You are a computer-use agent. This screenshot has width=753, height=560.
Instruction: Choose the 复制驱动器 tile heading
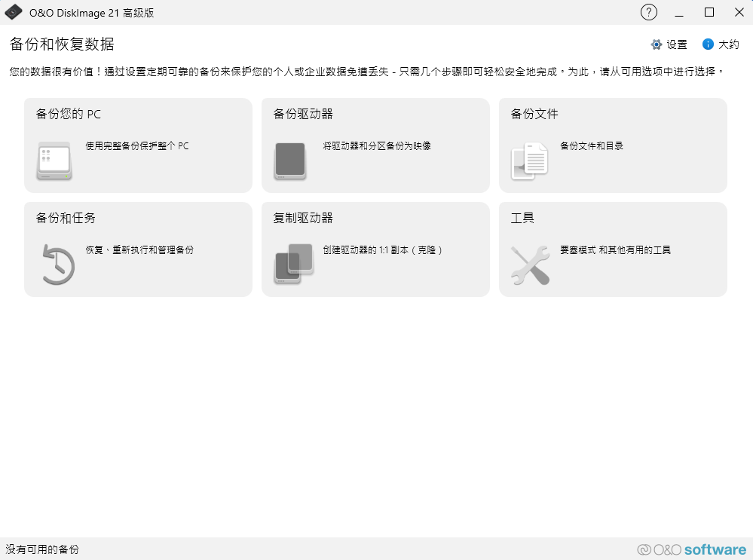[x=303, y=219]
